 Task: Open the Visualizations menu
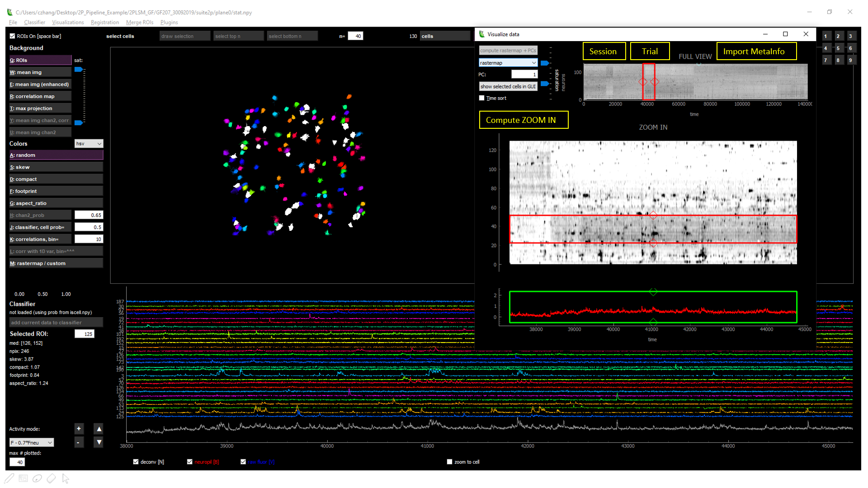pos(68,22)
